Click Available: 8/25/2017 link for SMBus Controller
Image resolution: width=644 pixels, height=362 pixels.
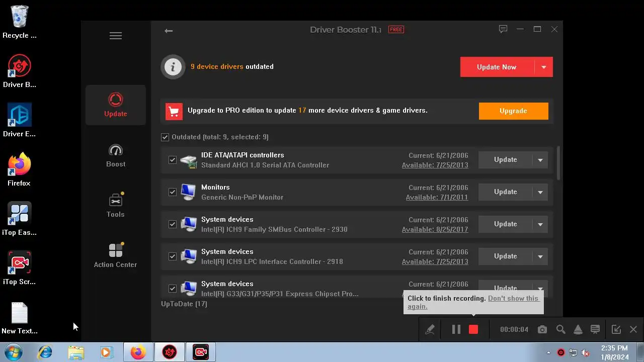tap(435, 229)
